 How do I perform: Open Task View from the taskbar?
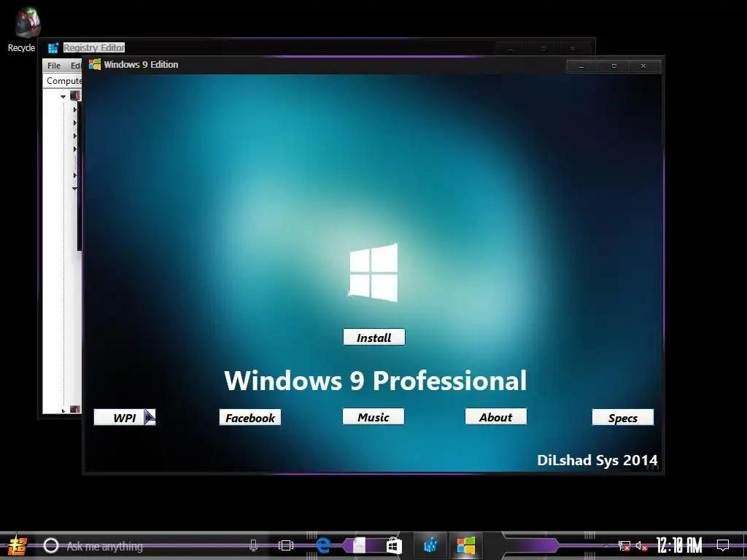[286, 545]
